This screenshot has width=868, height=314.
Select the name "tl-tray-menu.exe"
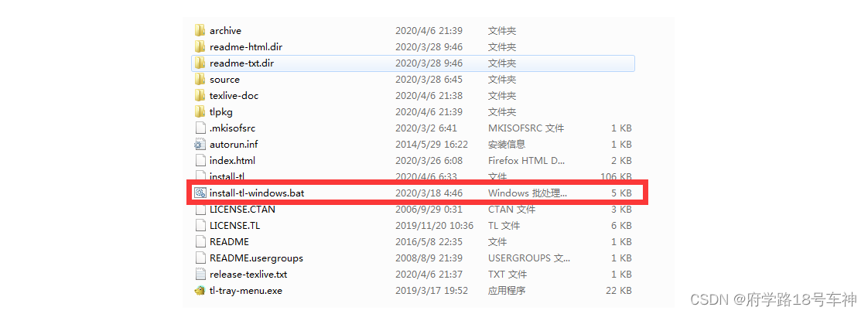[246, 290]
